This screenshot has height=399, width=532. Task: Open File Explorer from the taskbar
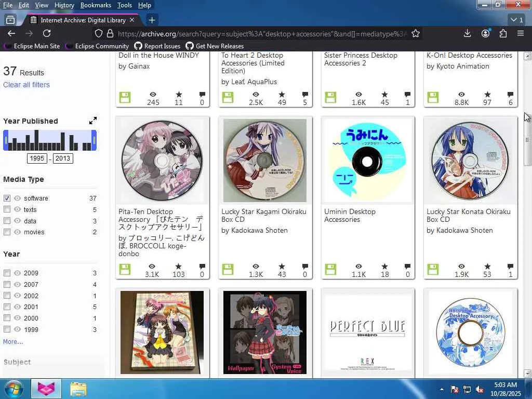point(78,389)
